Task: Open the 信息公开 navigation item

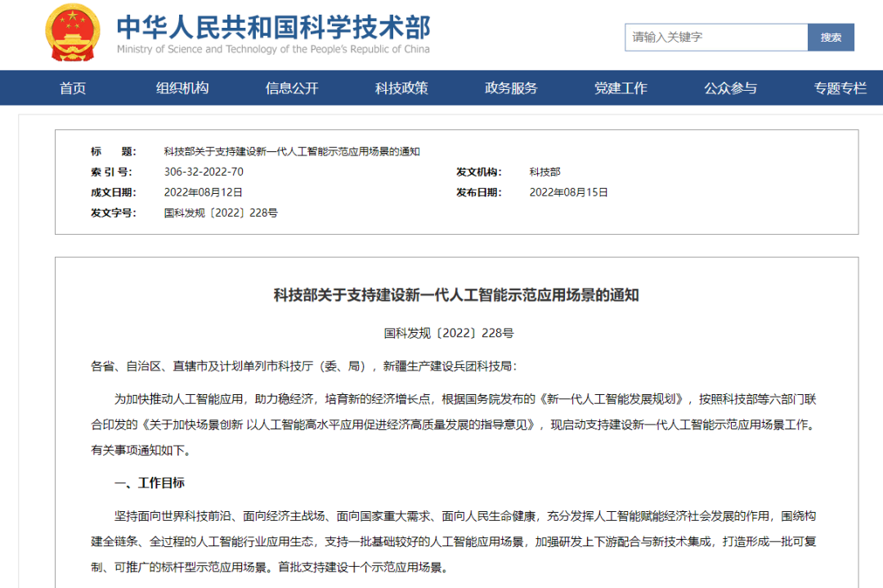Action: point(292,88)
